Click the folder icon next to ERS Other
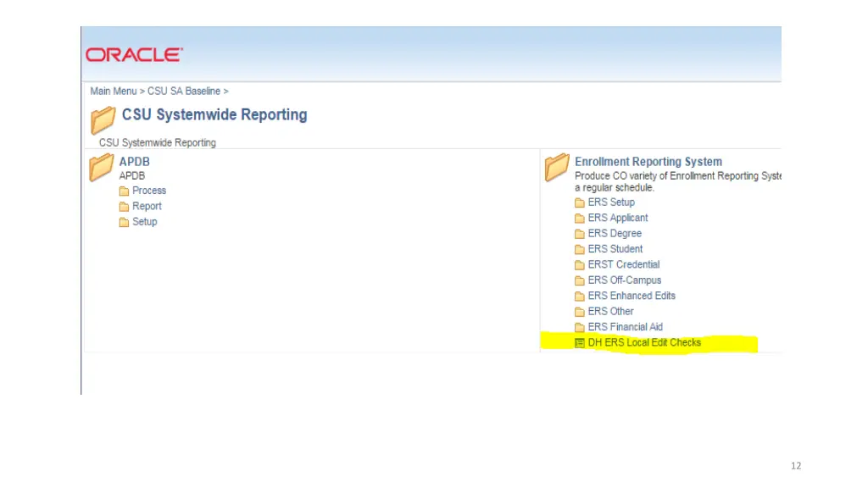Screen dimensions: 868x488 coord(580,312)
